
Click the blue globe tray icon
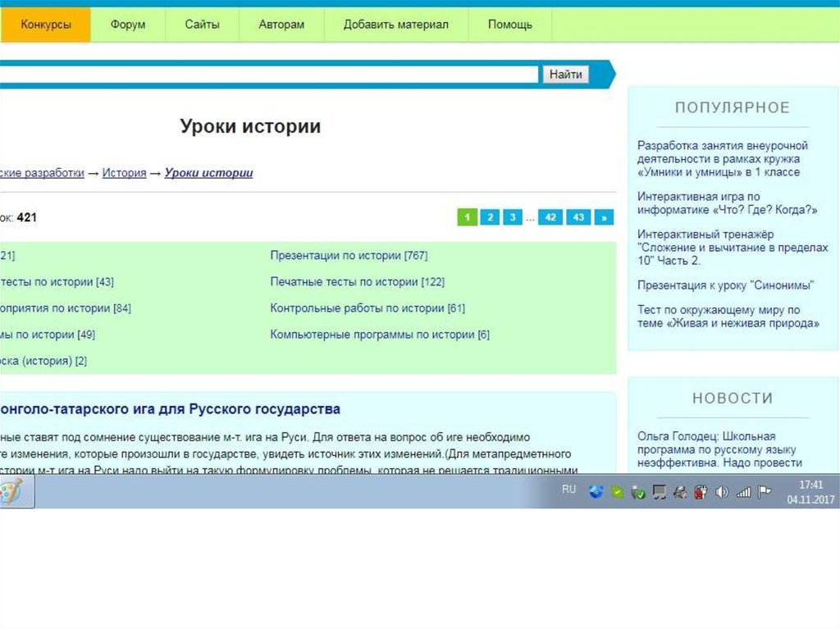pos(596,492)
